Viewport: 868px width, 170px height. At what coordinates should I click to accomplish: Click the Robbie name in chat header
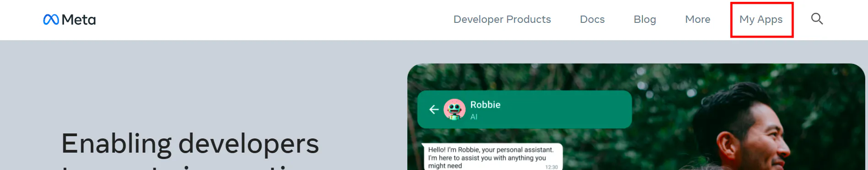pyautogui.click(x=485, y=105)
